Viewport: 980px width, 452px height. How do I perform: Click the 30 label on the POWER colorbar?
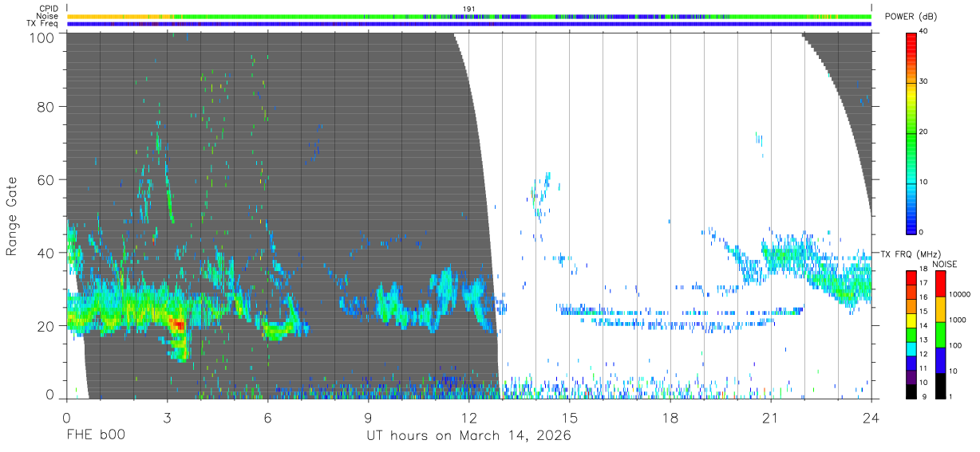(923, 81)
